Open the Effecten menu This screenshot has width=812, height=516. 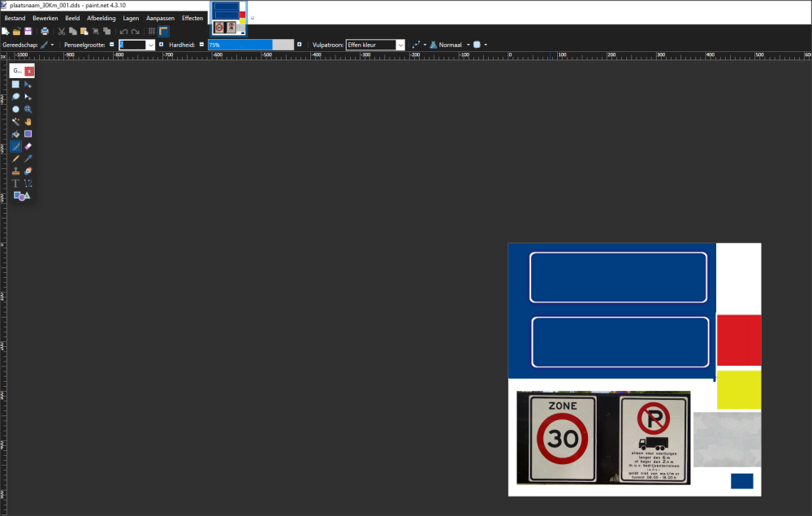pyautogui.click(x=192, y=18)
